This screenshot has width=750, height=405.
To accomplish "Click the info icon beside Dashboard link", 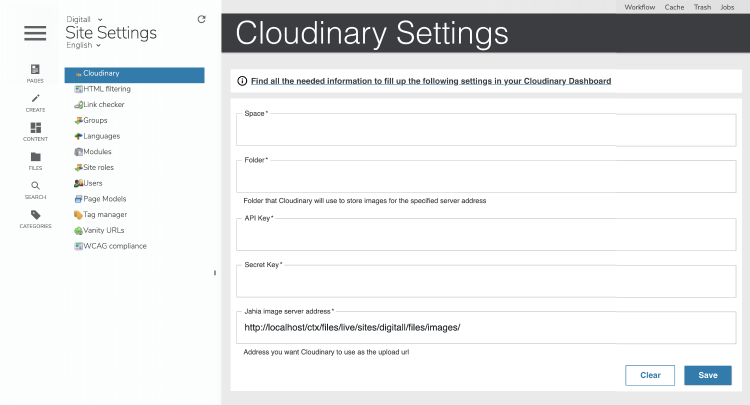I will point(242,81).
